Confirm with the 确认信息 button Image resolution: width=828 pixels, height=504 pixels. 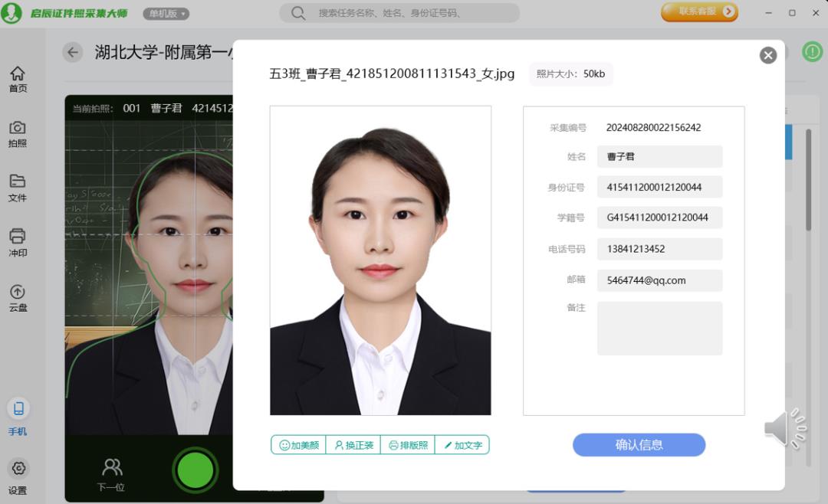[639, 445]
